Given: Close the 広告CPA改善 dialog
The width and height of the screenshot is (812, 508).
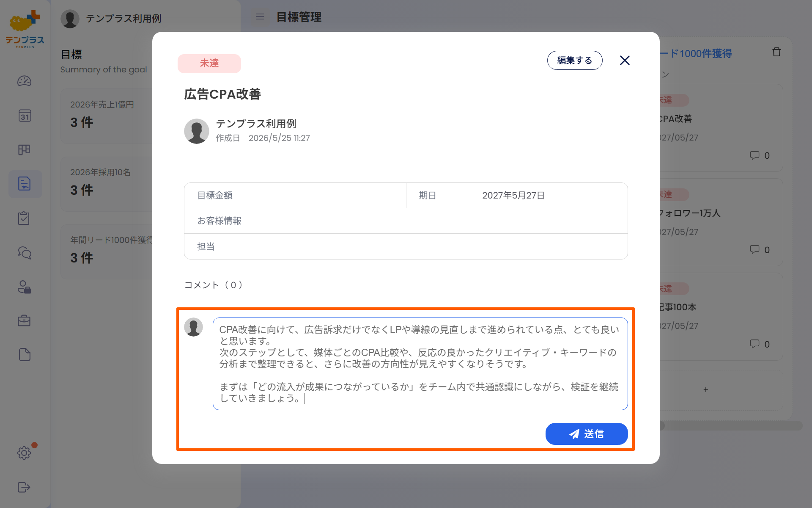Looking at the screenshot, I should click(x=625, y=61).
